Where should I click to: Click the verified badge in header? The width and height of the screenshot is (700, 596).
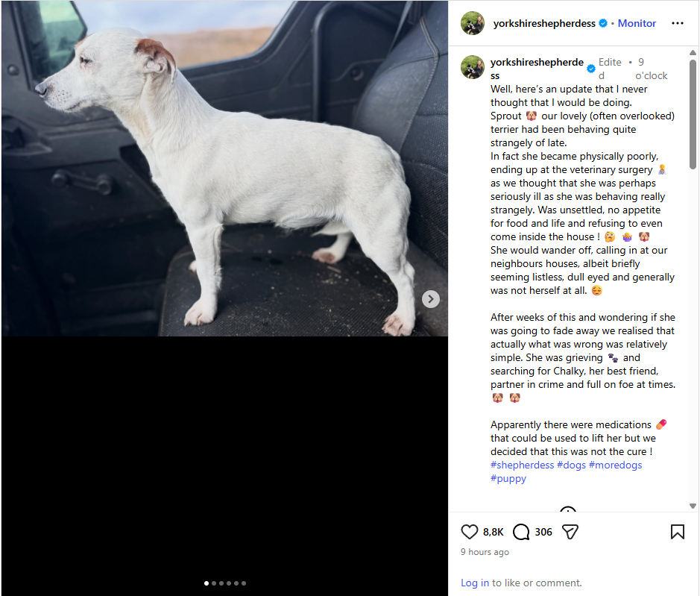coord(603,23)
